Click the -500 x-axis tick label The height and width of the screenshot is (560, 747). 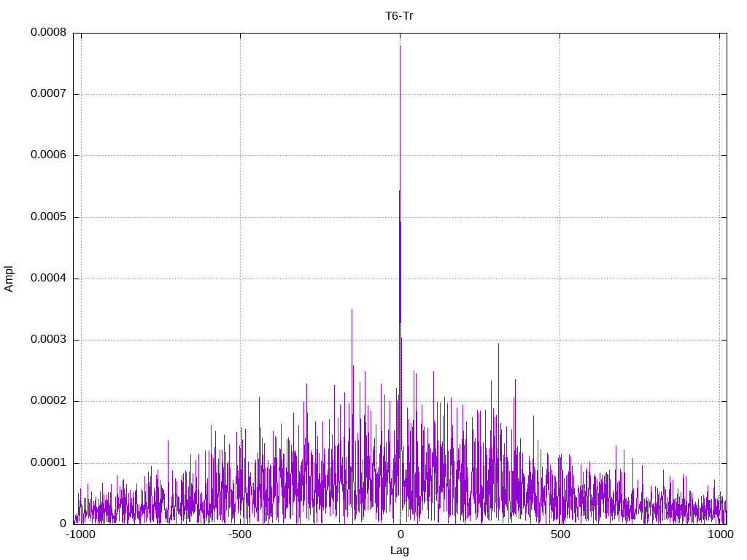[239, 534]
